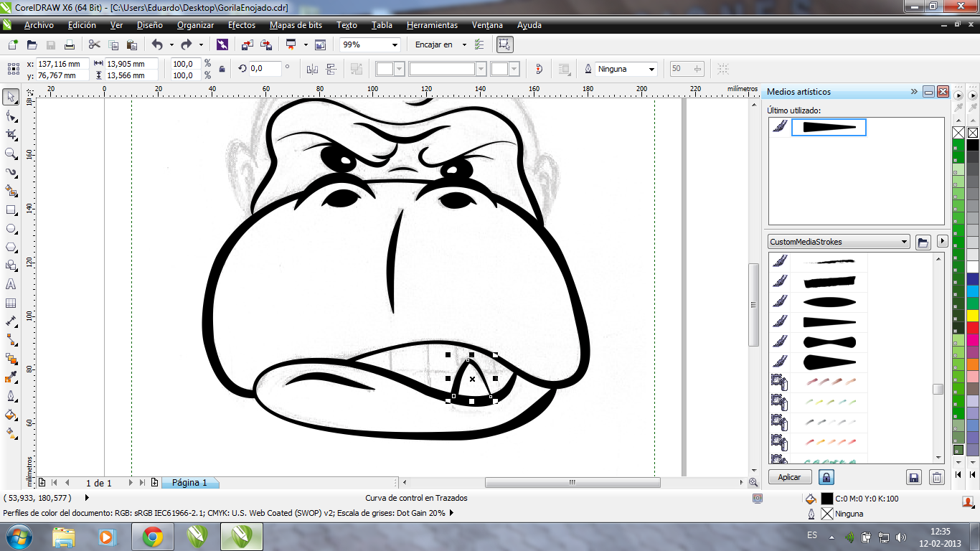Switch to the Página 1 tab
Image resolution: width=980 pixels, height=551 pixels.
click(189, 483)
